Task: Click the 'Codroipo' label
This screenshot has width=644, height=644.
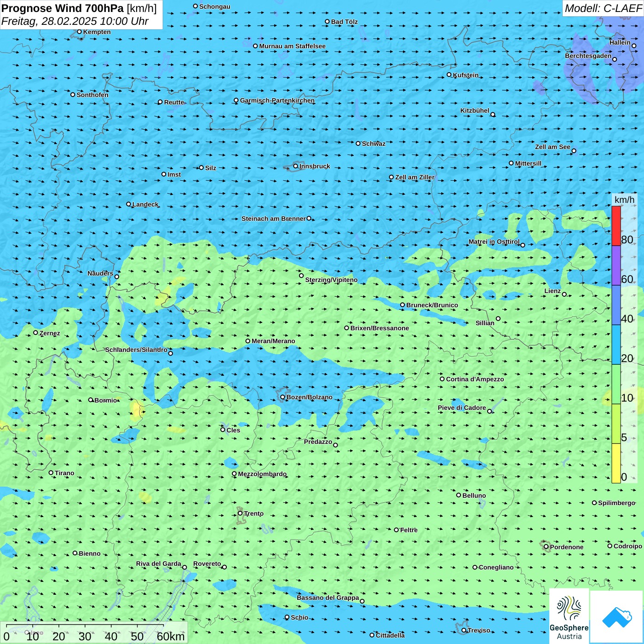Action: pyautogui.click(x=628, y=546)
